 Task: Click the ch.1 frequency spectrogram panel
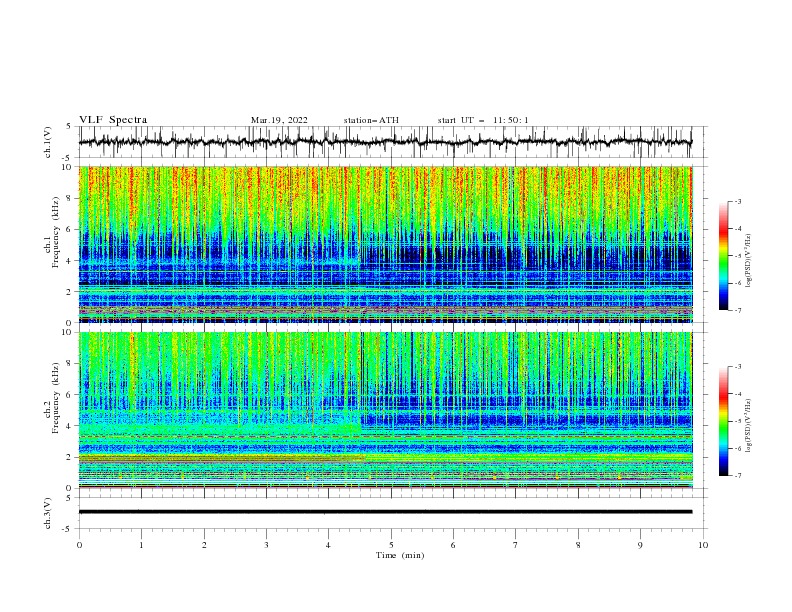pyautogui.click(x=386, y=244)
